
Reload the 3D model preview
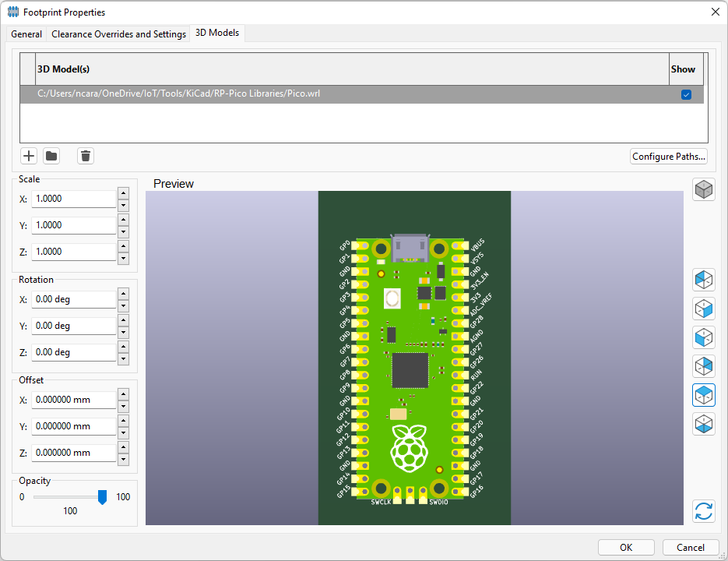click(x=703, y=510)
